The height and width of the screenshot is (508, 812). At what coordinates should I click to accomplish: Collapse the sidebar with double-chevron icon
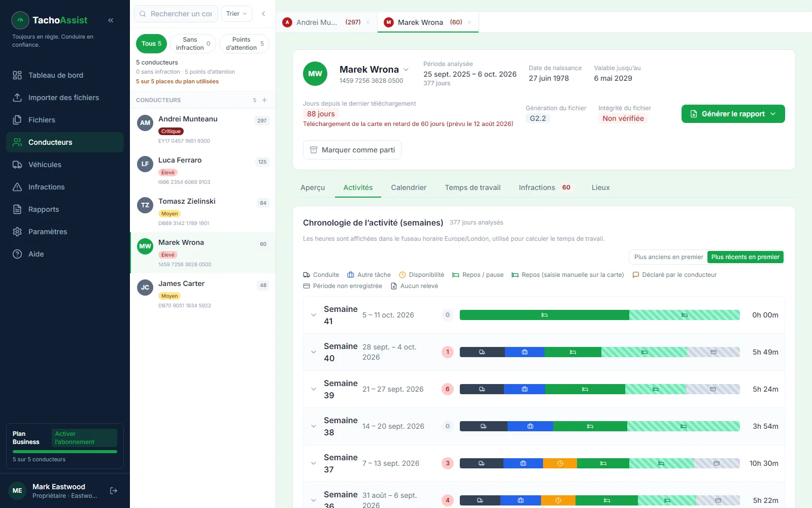tap(111, 20)
